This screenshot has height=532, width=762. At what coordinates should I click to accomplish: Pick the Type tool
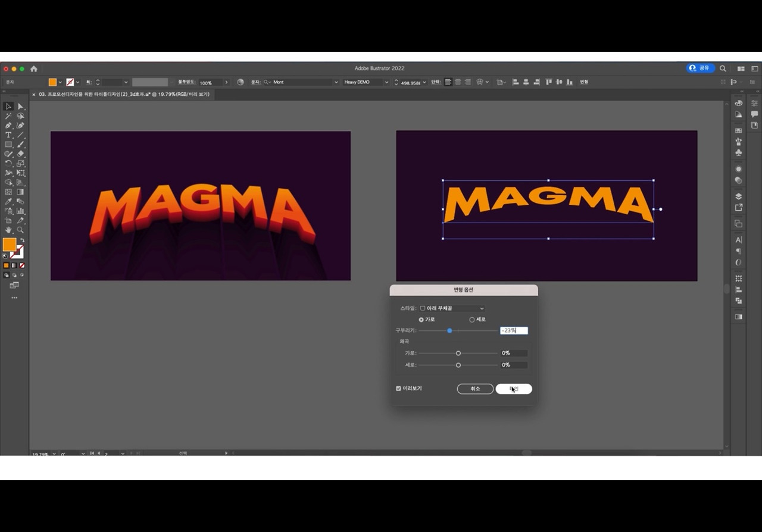[x=8, y=135]
